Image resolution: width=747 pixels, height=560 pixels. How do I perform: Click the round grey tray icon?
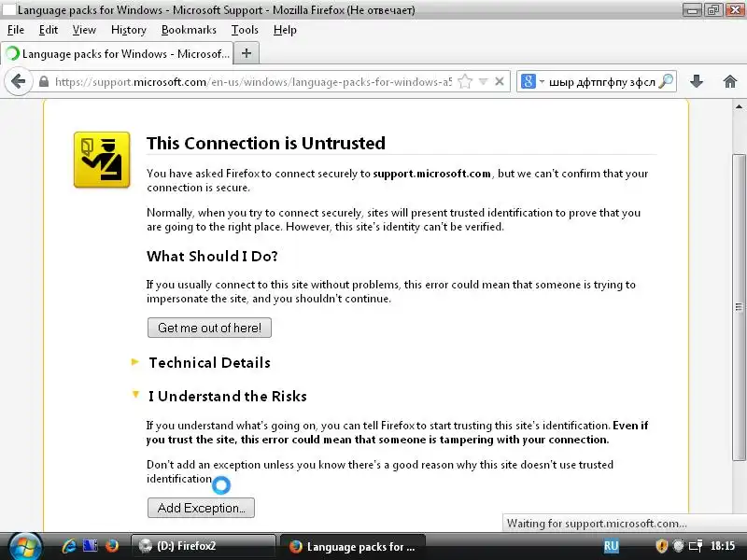679,546
